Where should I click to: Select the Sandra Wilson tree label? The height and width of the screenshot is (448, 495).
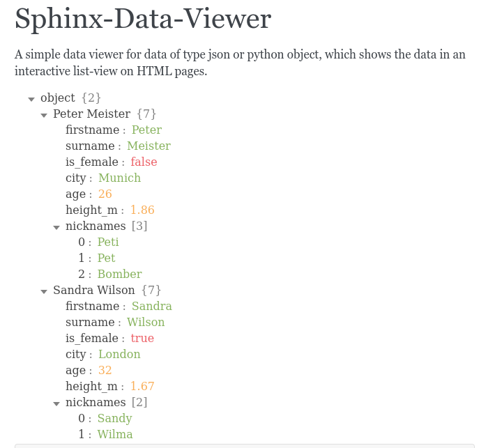(x=93, y=290)
